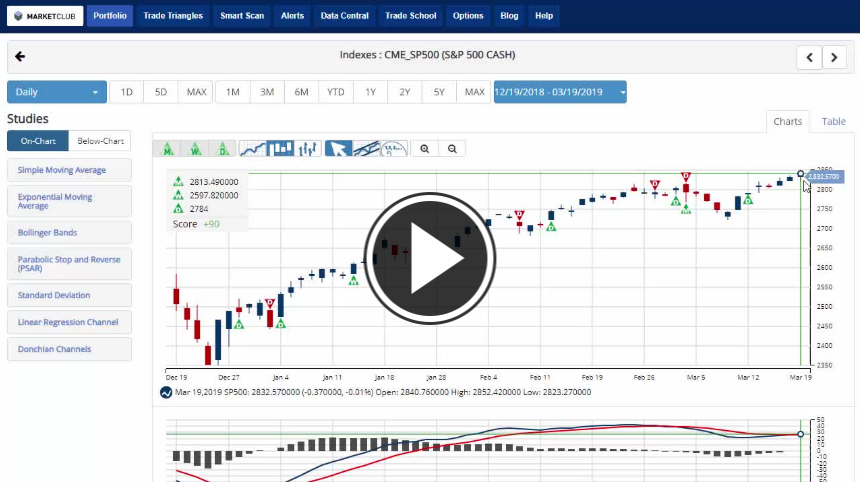Go back with the left arrow
Screen dimensions: 860x482
coord(20,56)
